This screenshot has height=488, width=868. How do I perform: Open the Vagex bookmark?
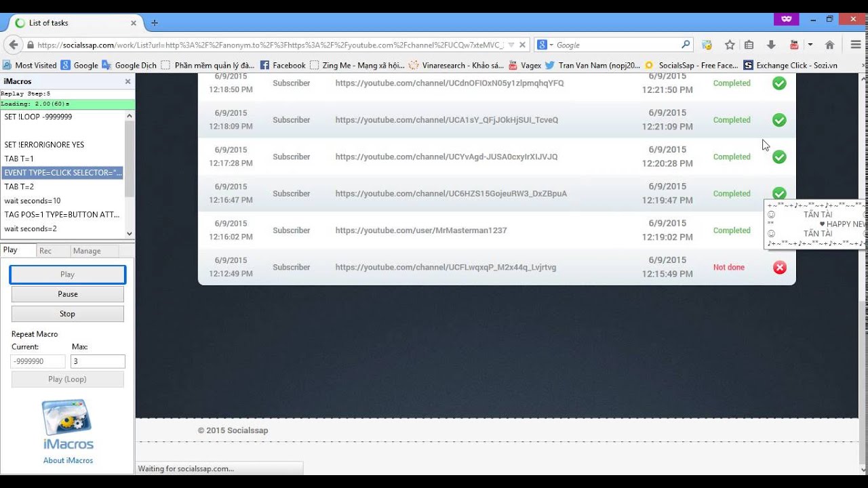(x=525, y=65)
